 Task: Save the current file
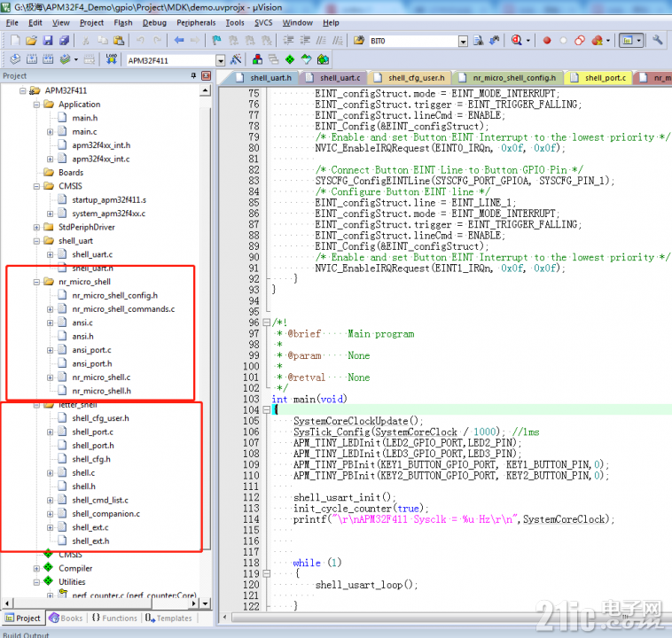[48, 40]
